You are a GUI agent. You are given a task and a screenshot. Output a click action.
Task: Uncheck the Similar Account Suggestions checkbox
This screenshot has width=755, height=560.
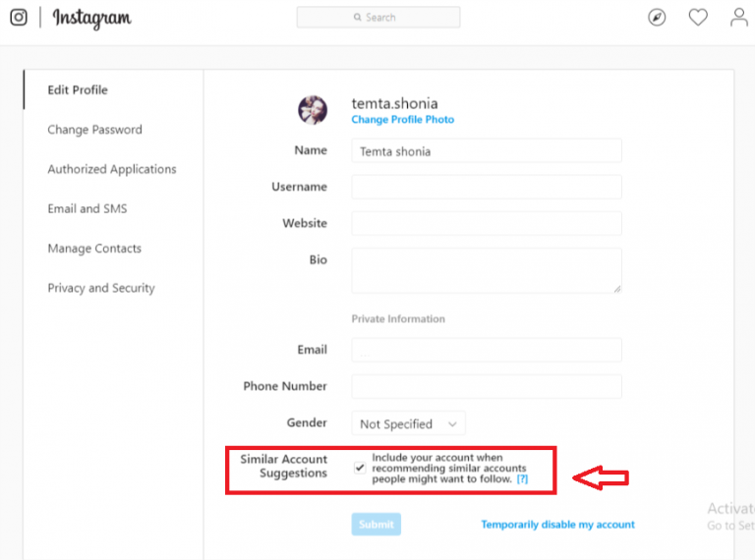pos(360,468)
